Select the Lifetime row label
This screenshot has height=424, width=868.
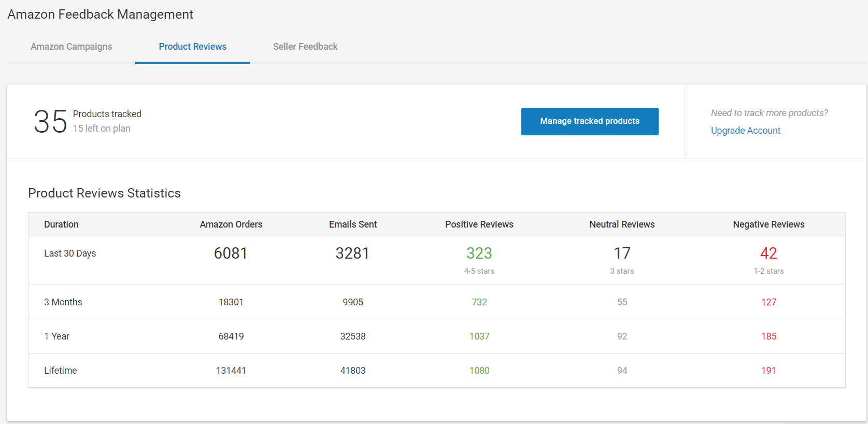click(x=61, y=371)
